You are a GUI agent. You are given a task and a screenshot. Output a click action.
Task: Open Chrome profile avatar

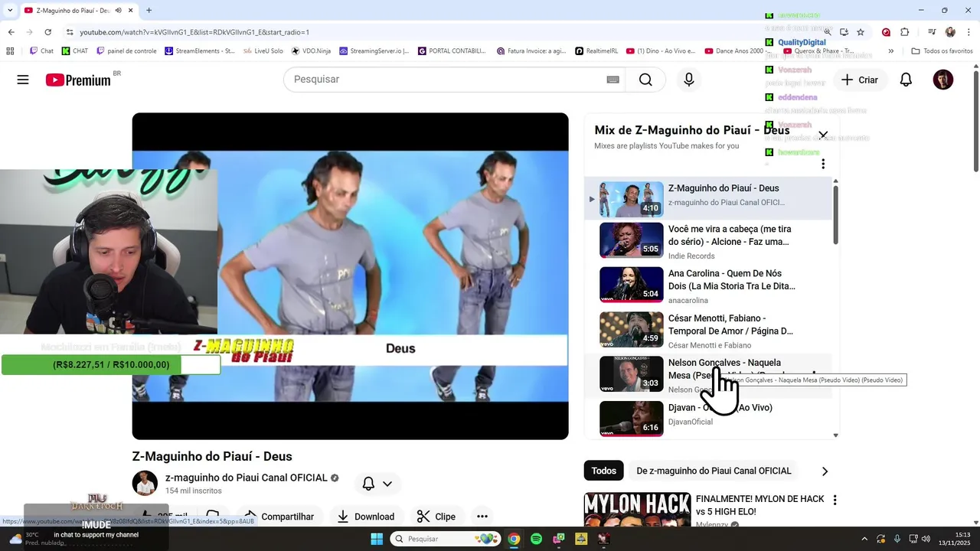pyautogui.click(x=950, y=32)
